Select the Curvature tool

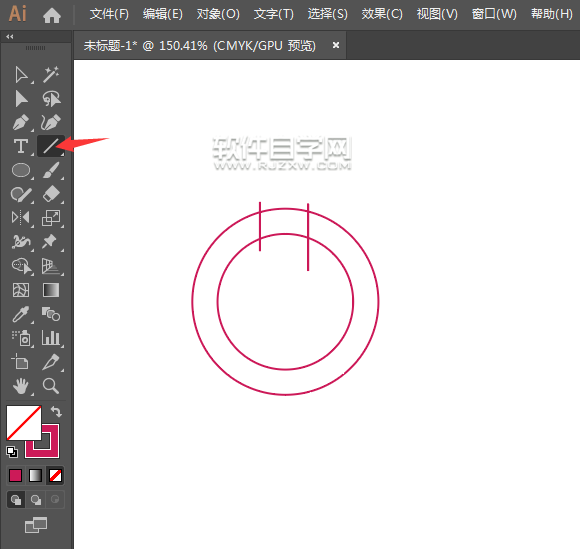(51, 122)
